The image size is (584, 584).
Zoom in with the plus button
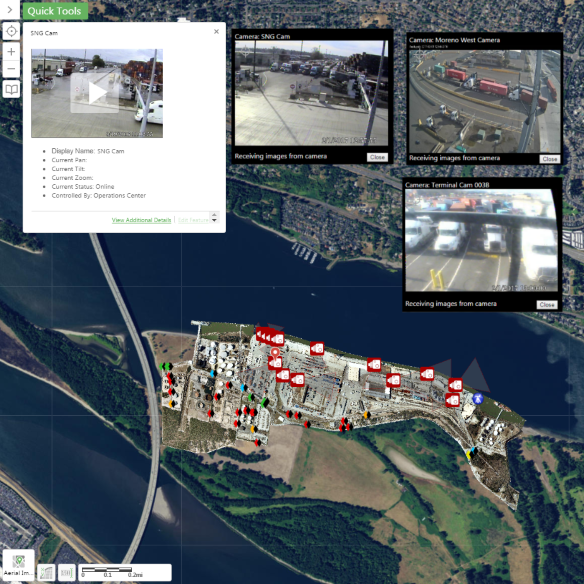click(11, 51)
